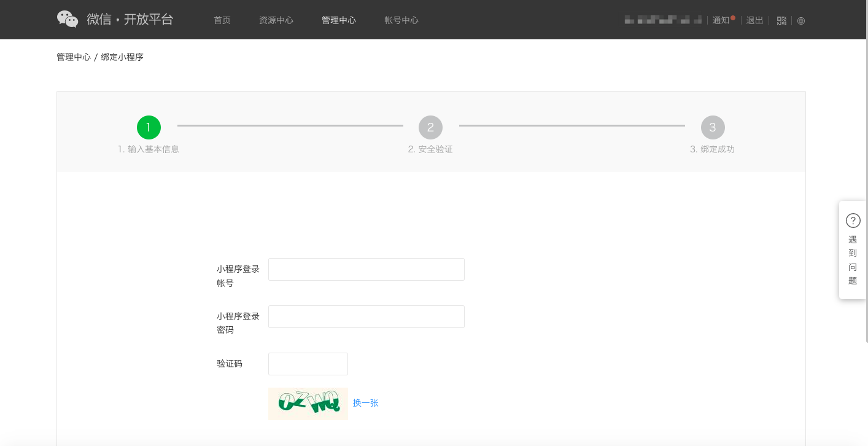Open 通知 with the red dot
The width and height of the screenshot is (868, 446).
coord(721,20)
